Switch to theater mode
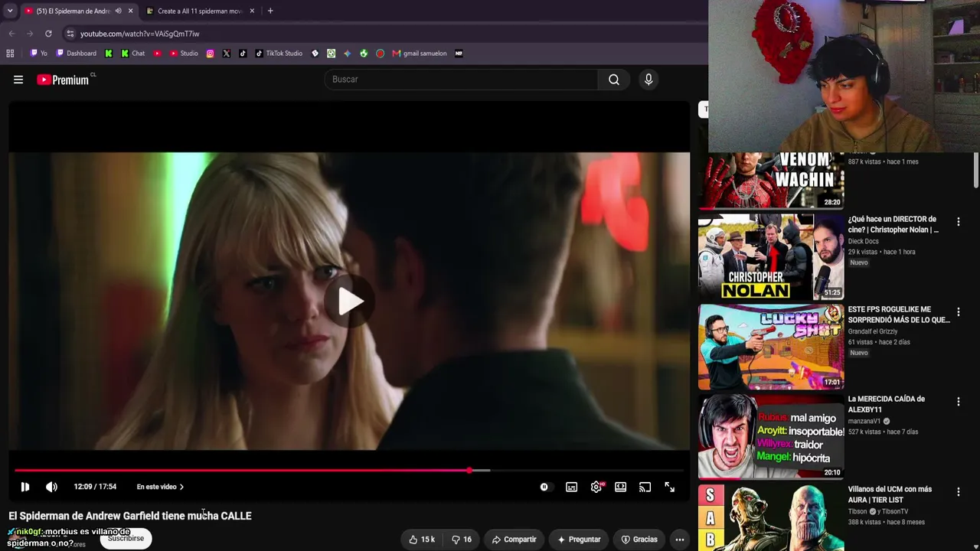980x551 pixels. point(620,487)
